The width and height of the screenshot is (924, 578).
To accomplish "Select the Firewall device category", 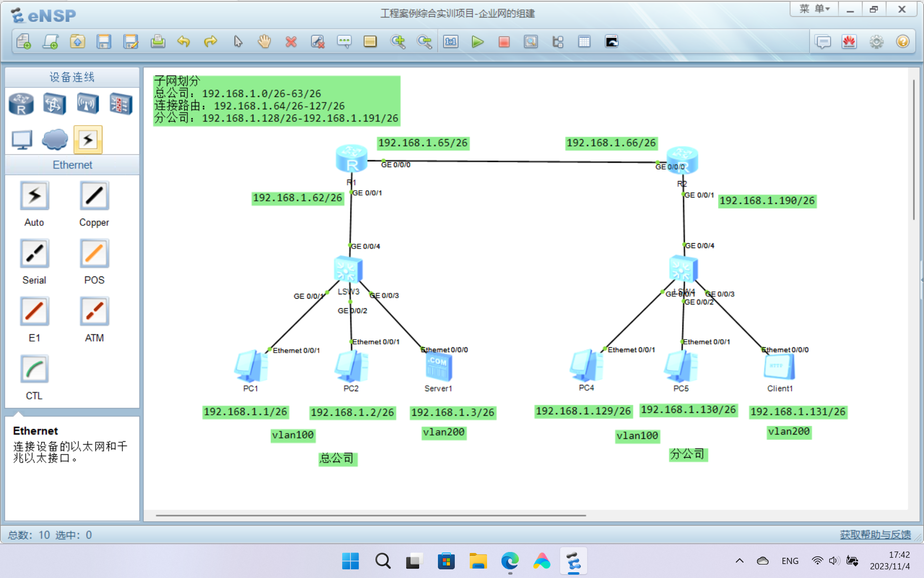I will (121, 104).
